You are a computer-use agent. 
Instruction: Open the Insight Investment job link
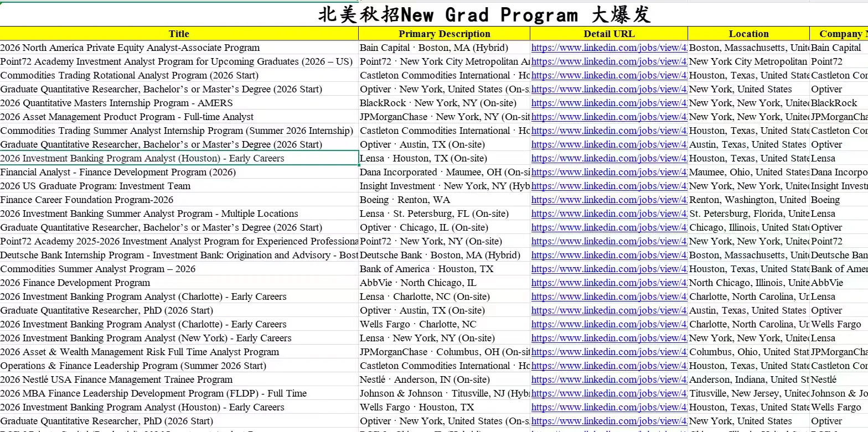click(x=609, y=186)
